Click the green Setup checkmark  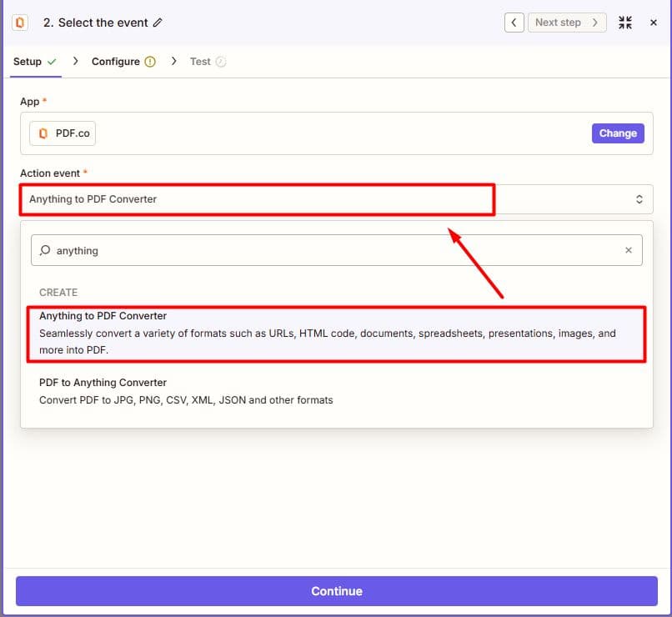[52, 62]
